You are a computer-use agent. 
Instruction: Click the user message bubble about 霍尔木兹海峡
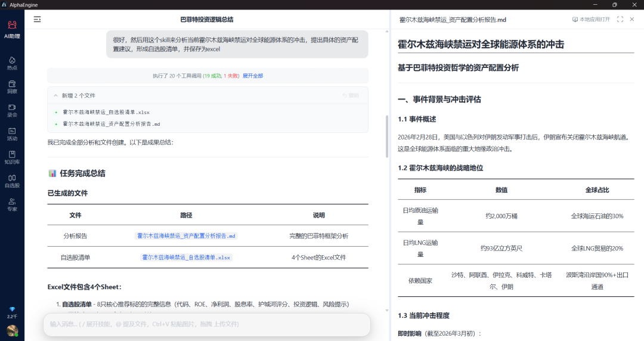(237, 44)
